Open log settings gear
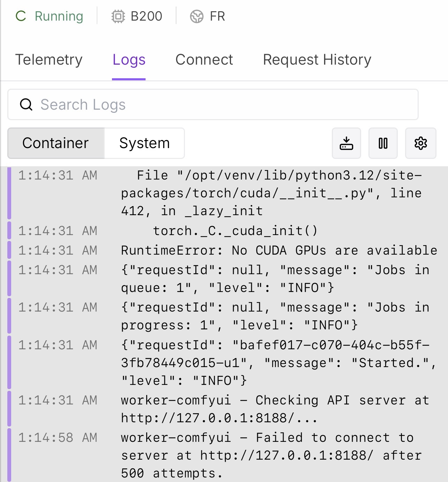This screenshot has height=482, width=448. (x=420, y=143)
